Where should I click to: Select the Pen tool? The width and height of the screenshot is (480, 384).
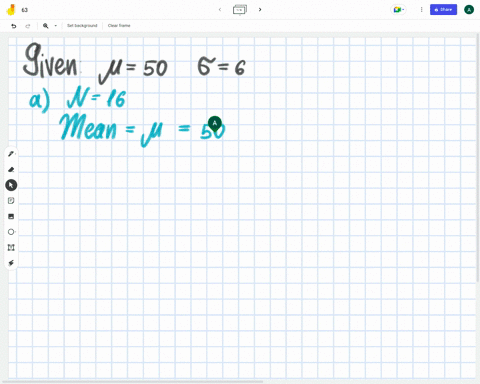(11, 154)
